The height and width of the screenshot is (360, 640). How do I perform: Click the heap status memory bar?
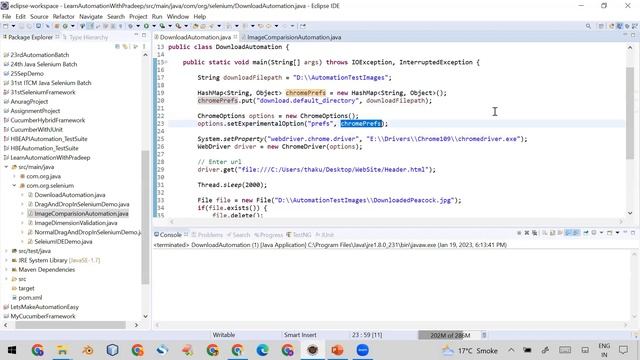tap(449, 335)
